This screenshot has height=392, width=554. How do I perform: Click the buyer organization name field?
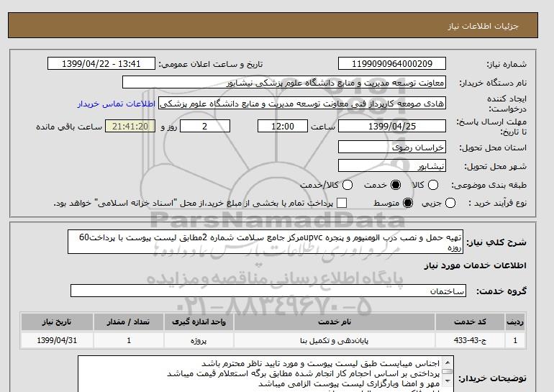[284, 83]
